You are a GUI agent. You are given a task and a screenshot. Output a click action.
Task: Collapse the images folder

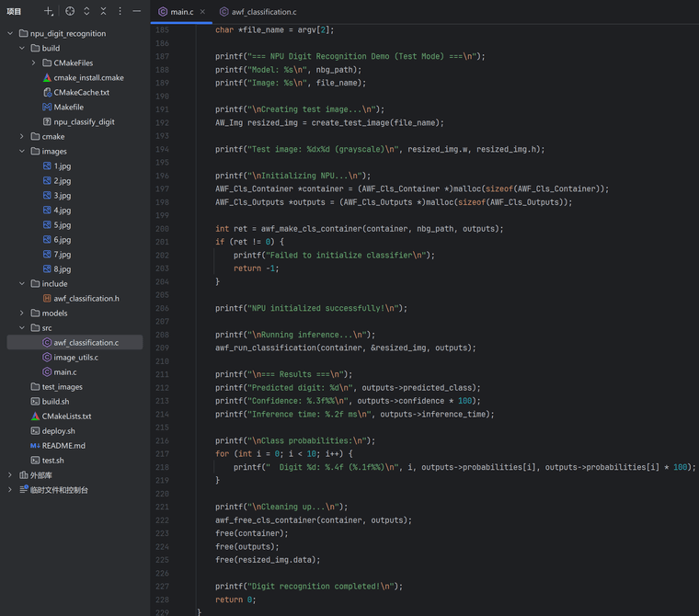[22, 151]
